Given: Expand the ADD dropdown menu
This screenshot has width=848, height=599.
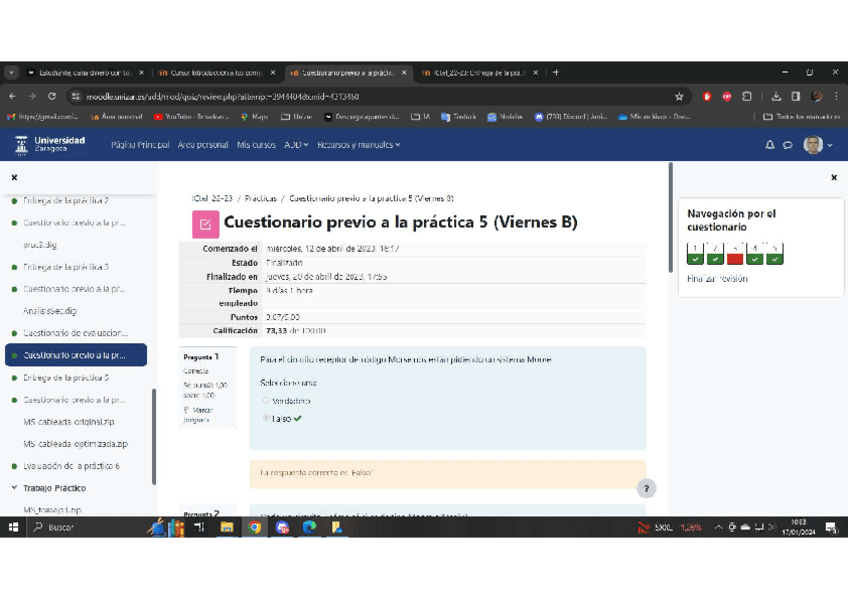Looking at the screenshot, I should pyautogui.click(x=296, y=145).
